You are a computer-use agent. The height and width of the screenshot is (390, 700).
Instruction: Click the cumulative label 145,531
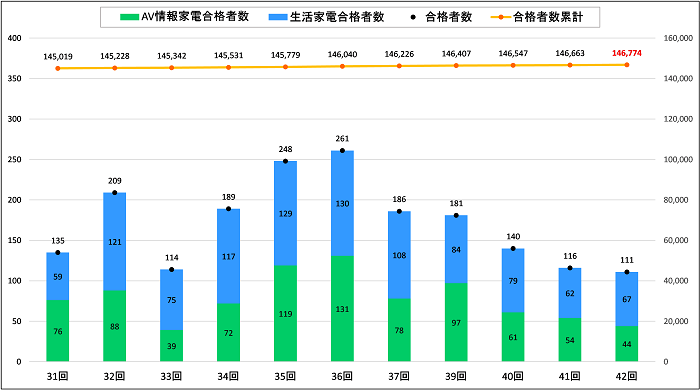point(229,55)
